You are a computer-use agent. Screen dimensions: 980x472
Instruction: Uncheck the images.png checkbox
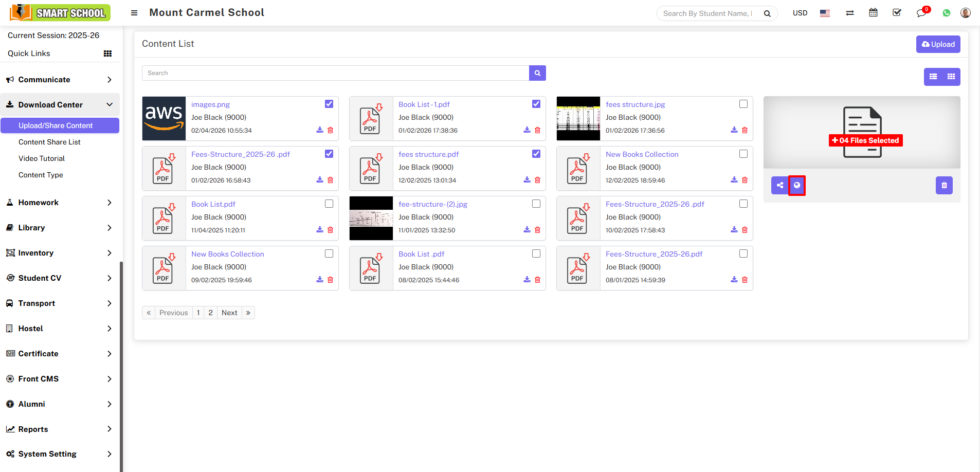pos(329,104)
